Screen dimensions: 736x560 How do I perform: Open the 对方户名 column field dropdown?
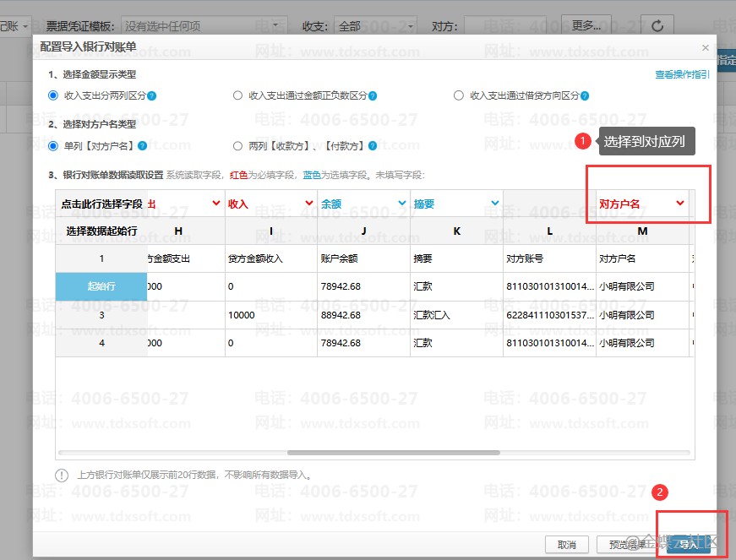(x=679, y=204)
